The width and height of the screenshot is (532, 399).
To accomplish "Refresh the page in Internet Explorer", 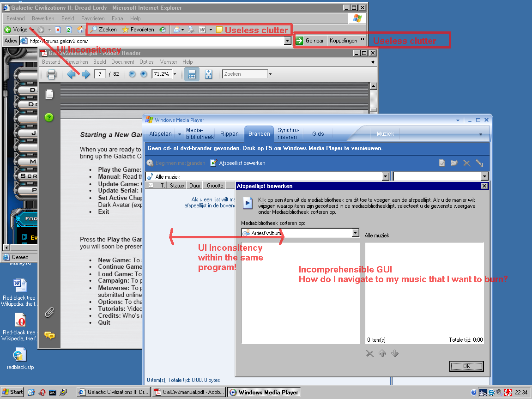I will point(69,30).
